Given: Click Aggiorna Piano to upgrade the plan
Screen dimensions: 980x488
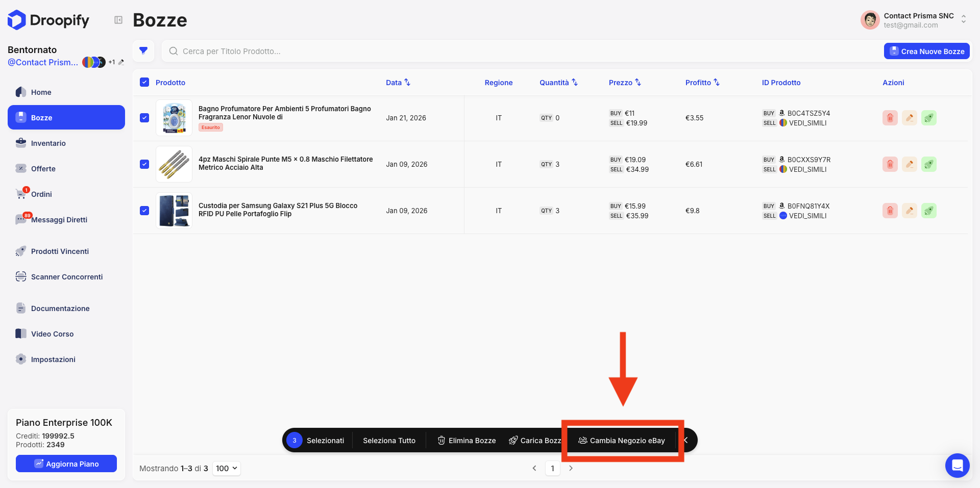Looking at the screenshot, I should pyautogui.click(x=66, y=464).
